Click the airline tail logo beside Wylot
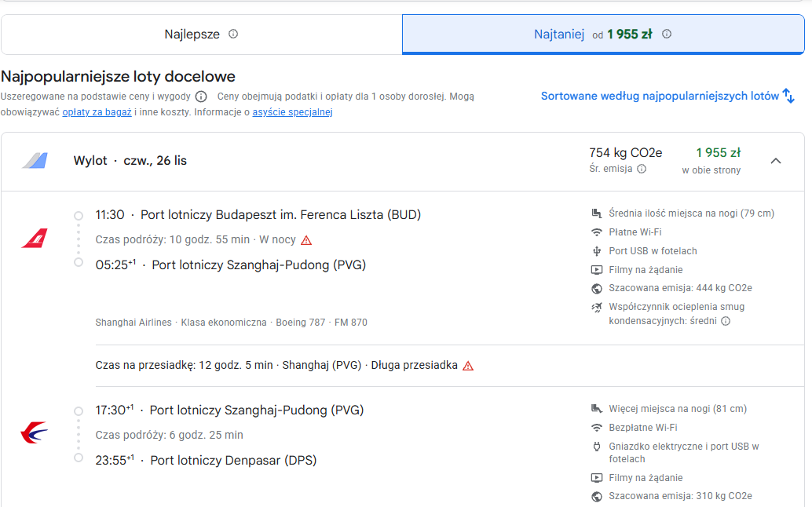 (35, 160)
